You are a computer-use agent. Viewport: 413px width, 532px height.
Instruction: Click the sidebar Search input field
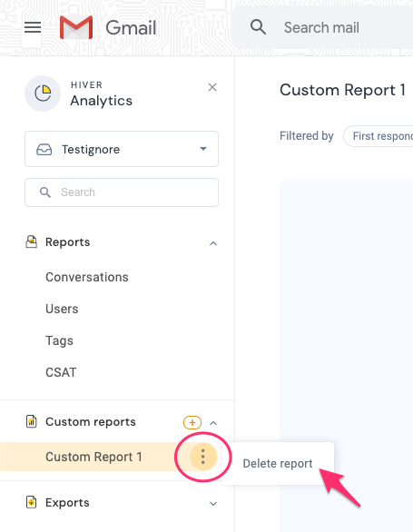tap(122, 192)
